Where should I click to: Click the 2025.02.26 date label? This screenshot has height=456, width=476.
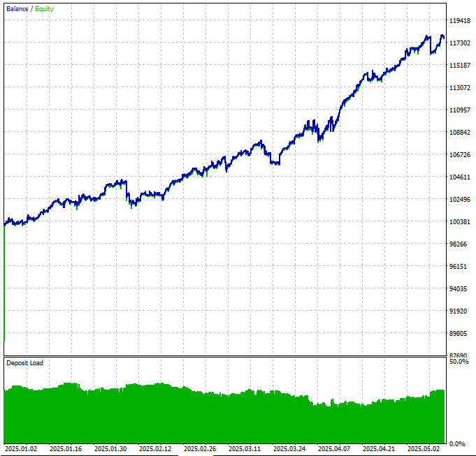coord(200,449)
